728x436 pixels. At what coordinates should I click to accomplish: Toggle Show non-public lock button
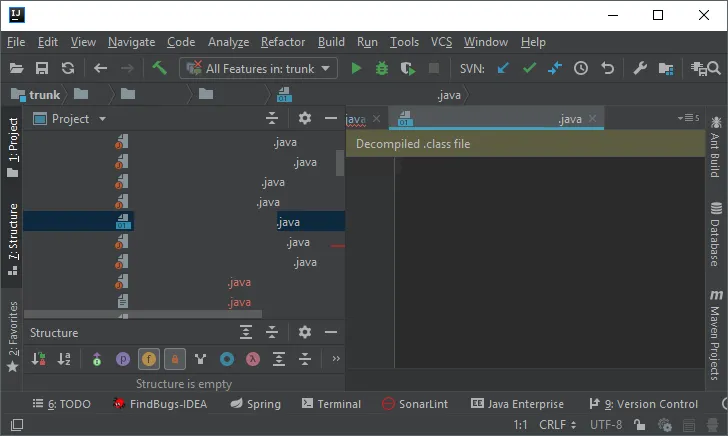pyautogui.click(x=175, y=359)
